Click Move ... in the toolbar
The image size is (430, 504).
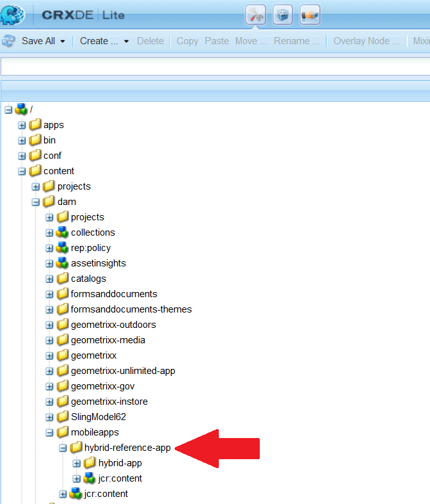[251, 41]
